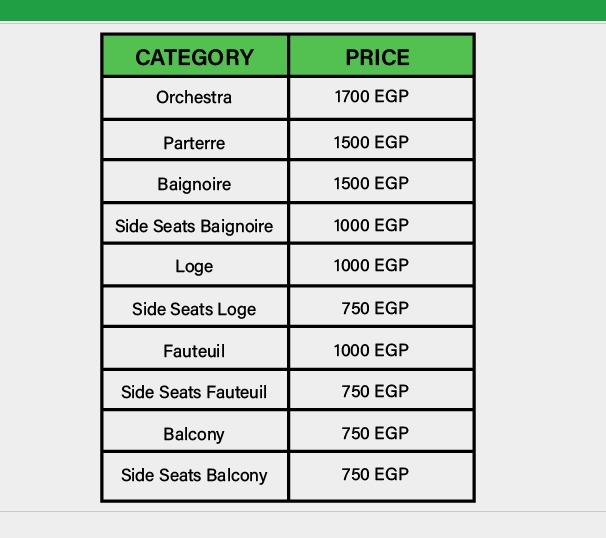Screen dimensions: 606x538
Task: Click the price in the Loge row
Action: point(372,266)
